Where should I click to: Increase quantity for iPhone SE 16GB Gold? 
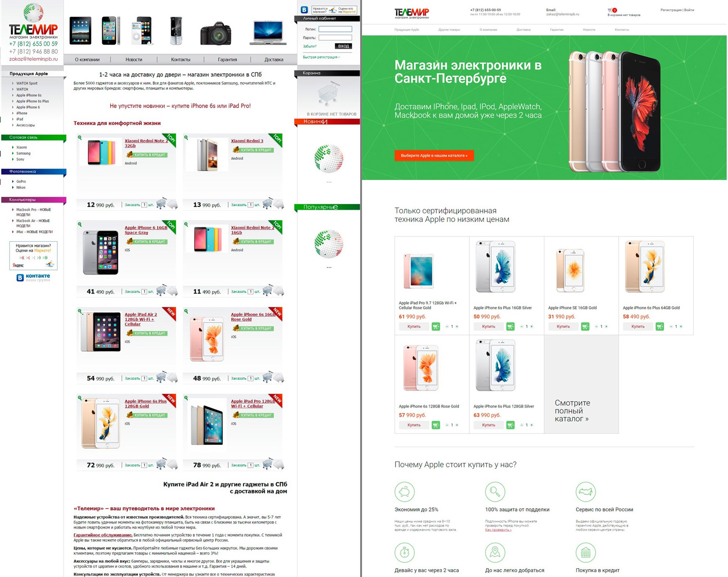[607, 326]
